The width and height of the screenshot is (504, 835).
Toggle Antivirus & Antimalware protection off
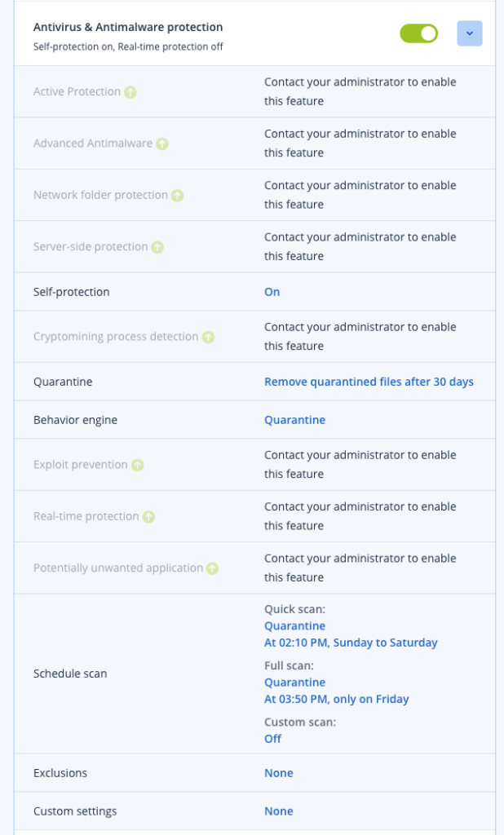[x=418, y=33]
